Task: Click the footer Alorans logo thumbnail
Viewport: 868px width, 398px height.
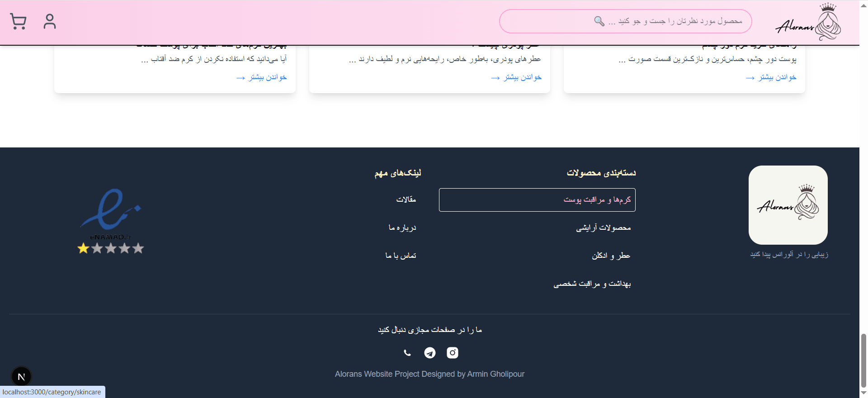Action: pos(788,205)
